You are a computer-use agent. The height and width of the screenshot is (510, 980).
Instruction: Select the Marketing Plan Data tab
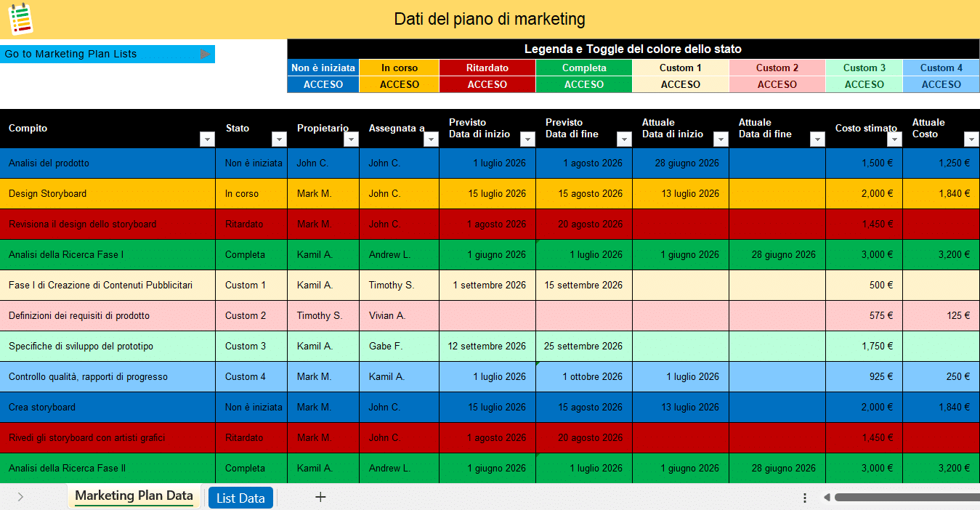134,496
